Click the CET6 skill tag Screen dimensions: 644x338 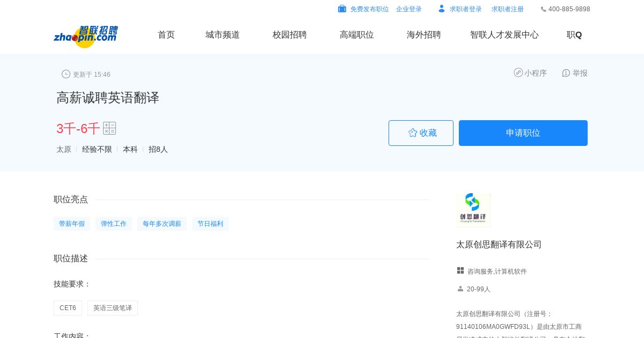point(68,308)
